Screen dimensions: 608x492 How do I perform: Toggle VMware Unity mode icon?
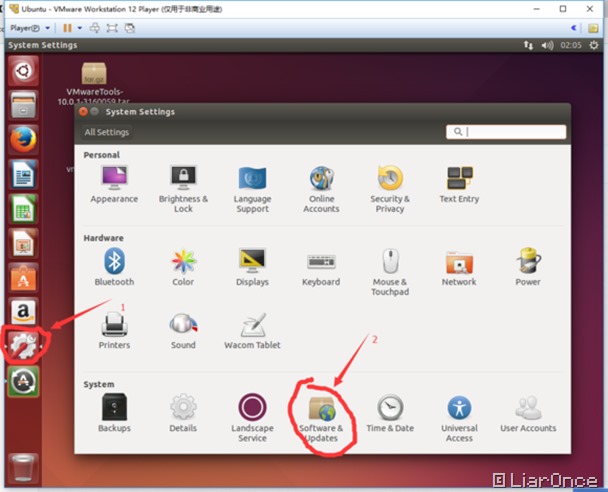pyautogui.click(x=130, y=28)
